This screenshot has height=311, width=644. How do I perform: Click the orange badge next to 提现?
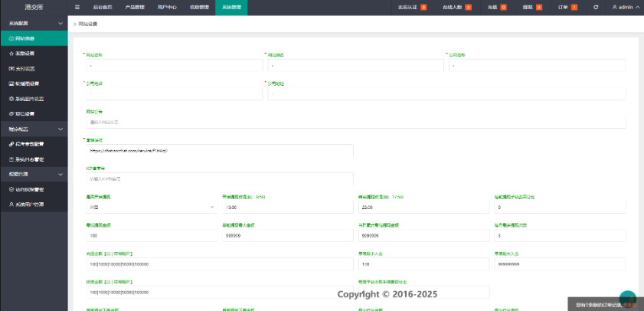pos(539,8)
